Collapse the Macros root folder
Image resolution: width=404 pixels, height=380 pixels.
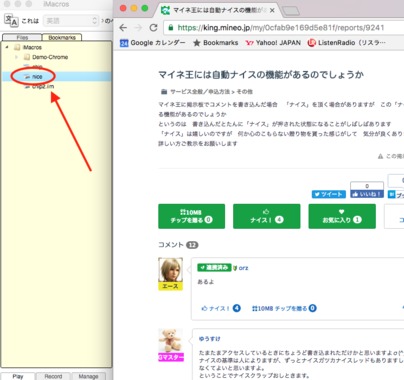(7, 47)
